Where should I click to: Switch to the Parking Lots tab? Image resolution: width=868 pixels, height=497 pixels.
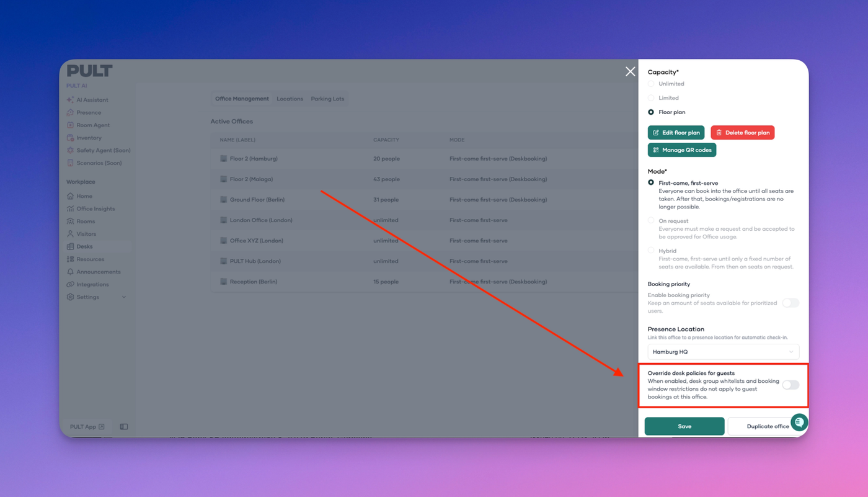click(327, 99)
